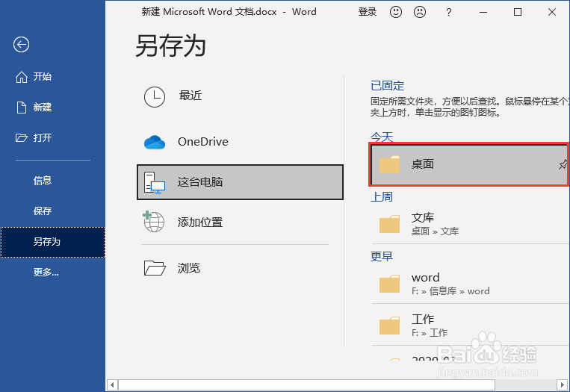570x392 pixels.
Task: Choose 添加位置 option
Action: pyautogui.click(x=240, y=222)
